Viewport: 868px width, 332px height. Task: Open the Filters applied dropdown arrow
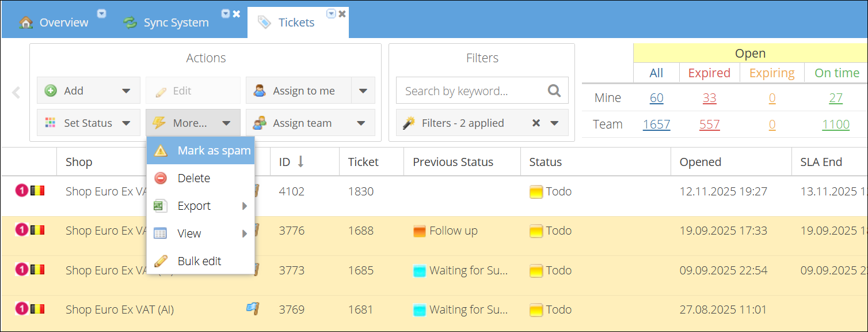click(554, 123)
